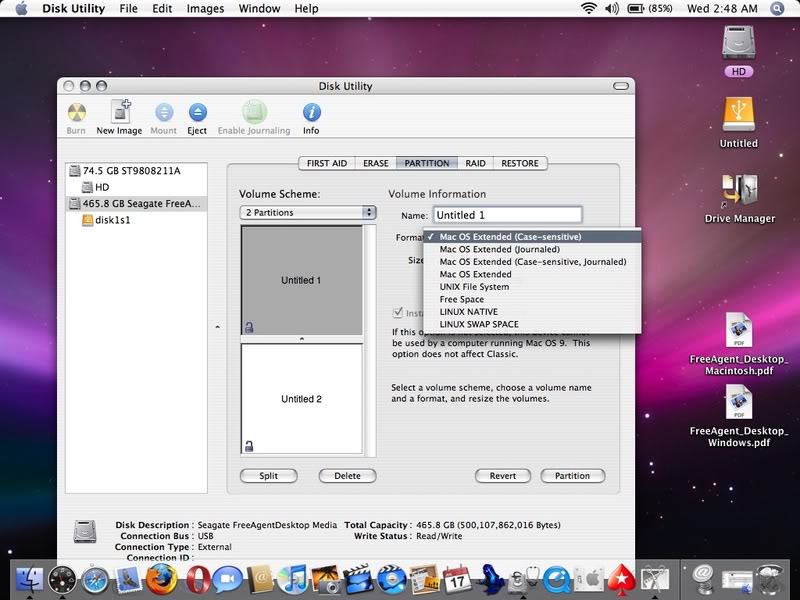This screenshot has height=600, width=800.
Task: Open QuickTime Player from the Dock
Action: click(x=556, y=580)
